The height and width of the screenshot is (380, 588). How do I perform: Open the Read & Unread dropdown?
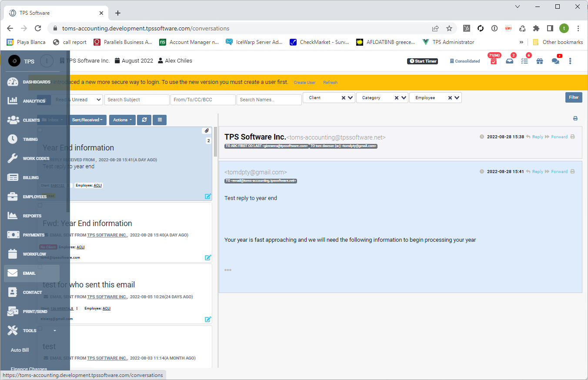click(x=77, y=100)
